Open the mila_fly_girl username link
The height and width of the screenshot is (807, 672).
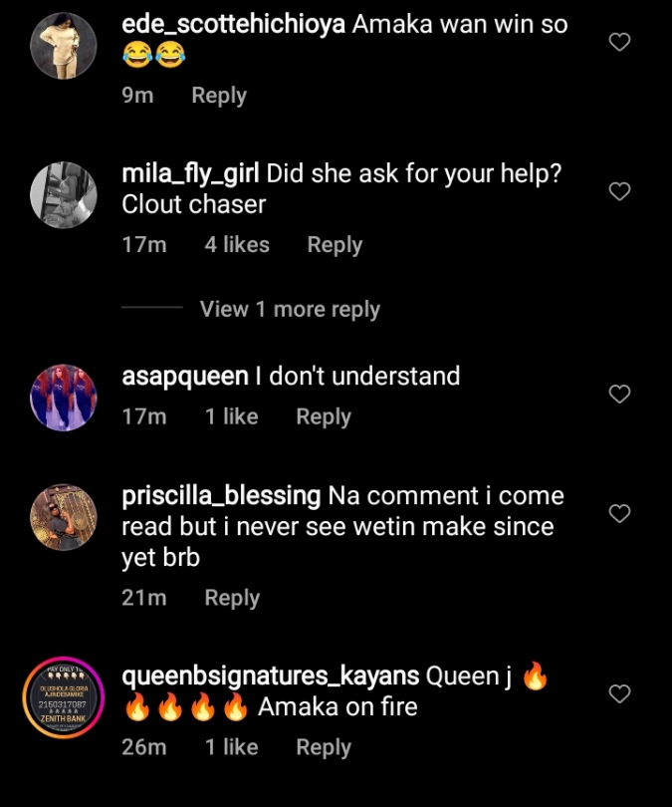pyautogui.click(x=190, y=173)
